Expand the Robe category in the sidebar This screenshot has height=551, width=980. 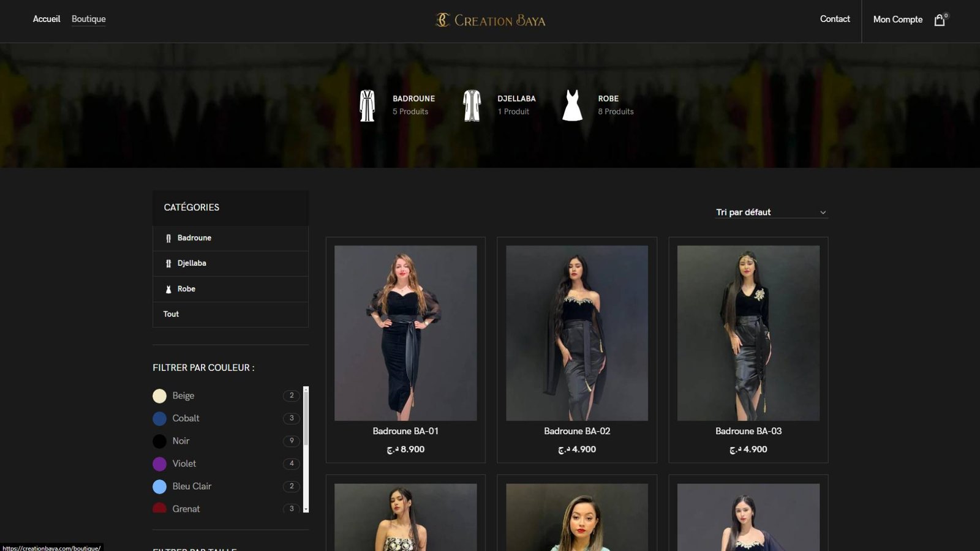[x=186, y=289]
